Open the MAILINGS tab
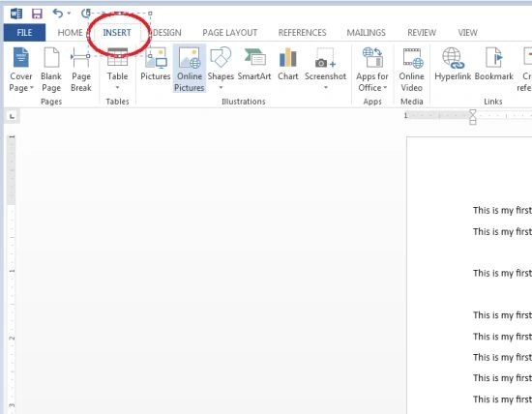Viewport: 532px width, 414px height. (x=366, y=33)
